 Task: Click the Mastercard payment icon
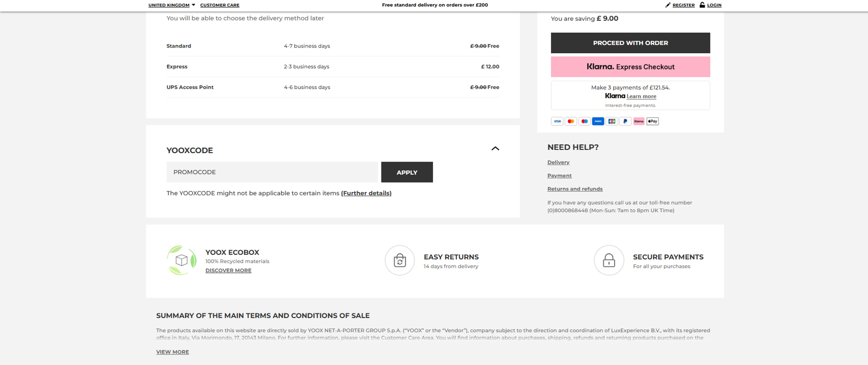(x=571, y=121)
